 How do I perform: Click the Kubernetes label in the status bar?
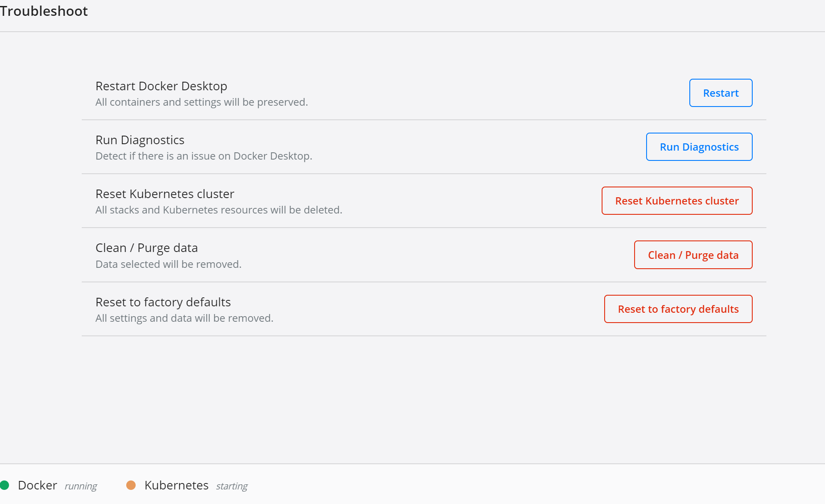coord(177,485)
